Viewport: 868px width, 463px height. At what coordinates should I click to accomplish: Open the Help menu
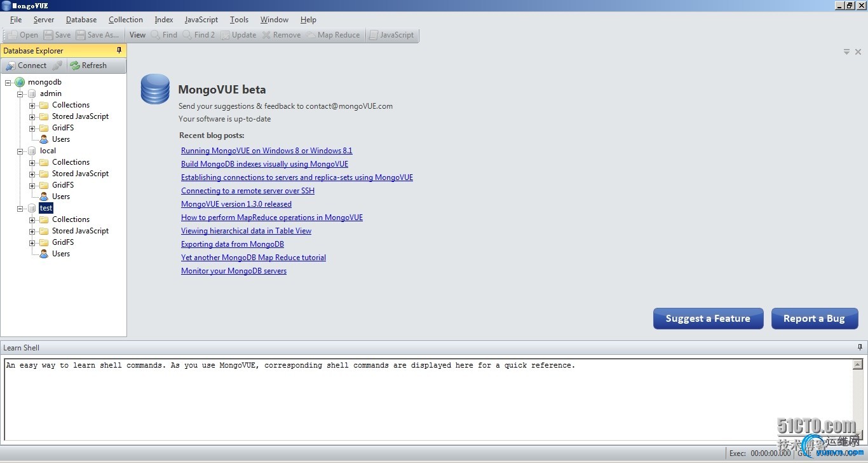click(x=308, y=20)
